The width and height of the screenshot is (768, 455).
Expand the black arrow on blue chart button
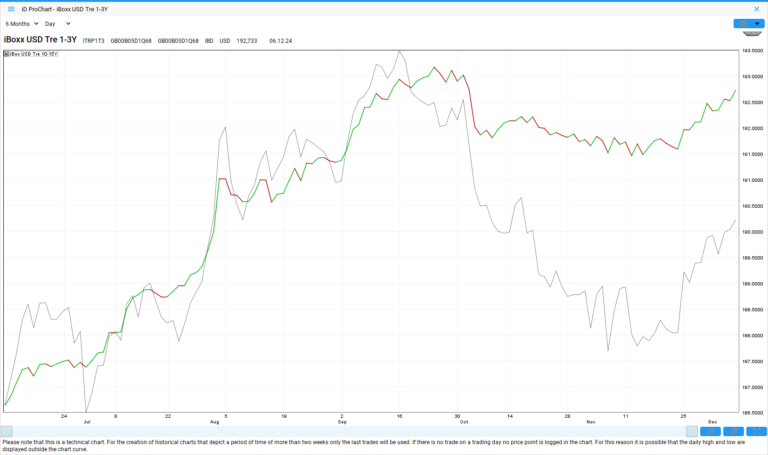tap(758, 24)
